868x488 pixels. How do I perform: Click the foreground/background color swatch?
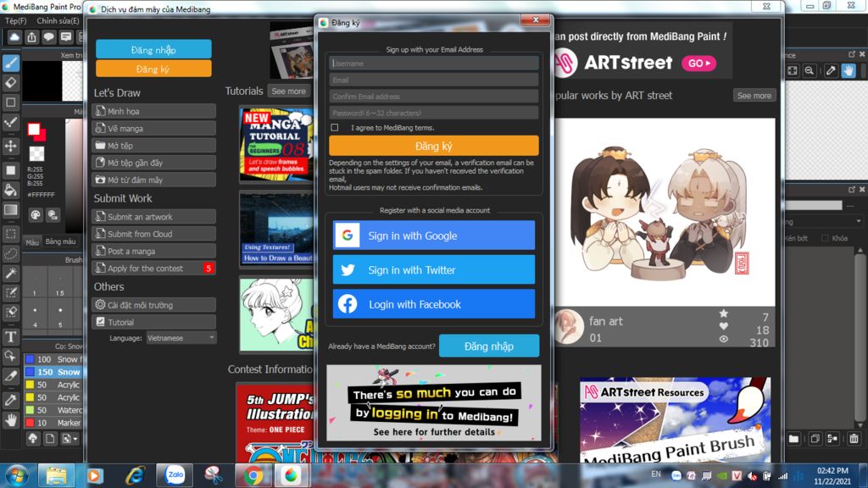tap(36, 131)
